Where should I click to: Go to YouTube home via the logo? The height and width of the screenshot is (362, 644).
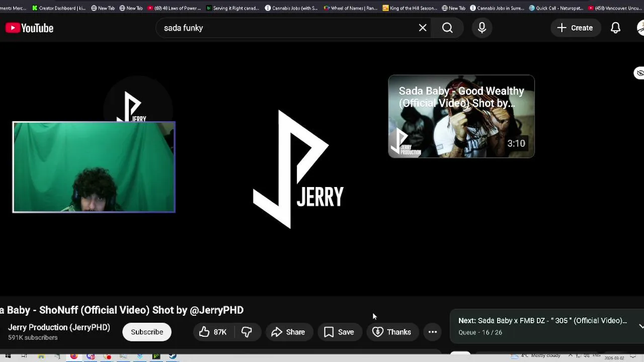[29, 28]
